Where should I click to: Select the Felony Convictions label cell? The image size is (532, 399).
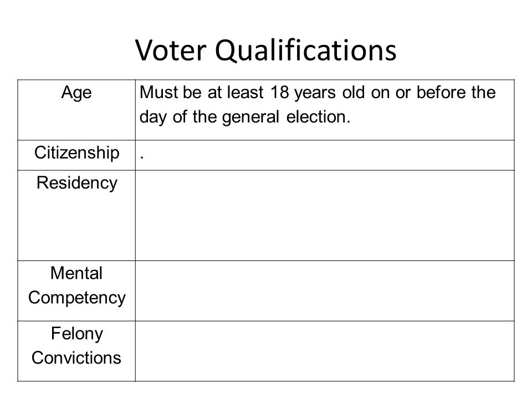(x=76, y=351)
